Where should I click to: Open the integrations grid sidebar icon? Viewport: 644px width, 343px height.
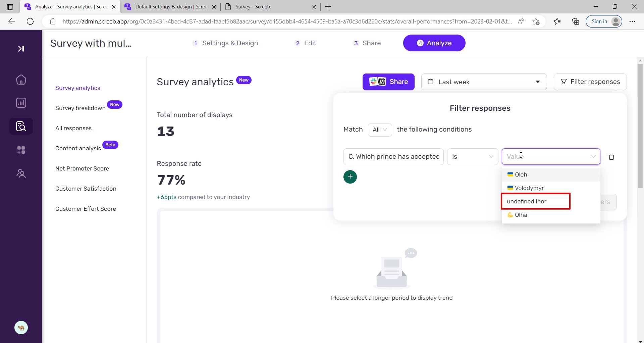[x=21, y=150]
